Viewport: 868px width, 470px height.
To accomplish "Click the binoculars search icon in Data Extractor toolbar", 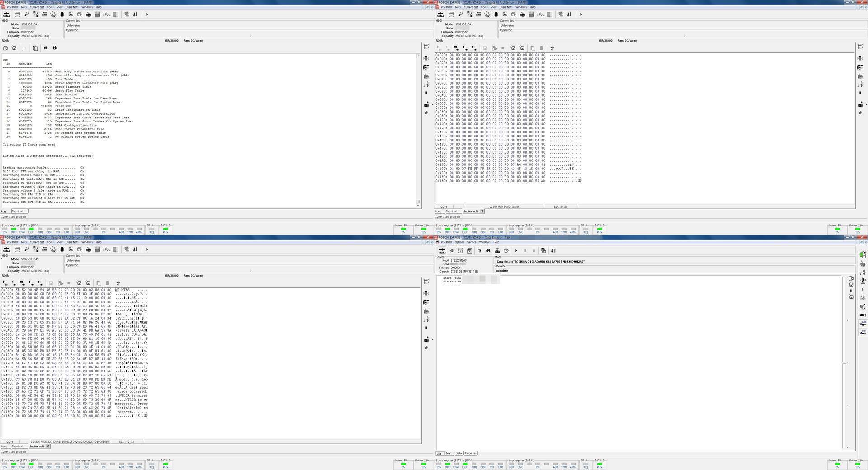I will (x=488, y=250).
